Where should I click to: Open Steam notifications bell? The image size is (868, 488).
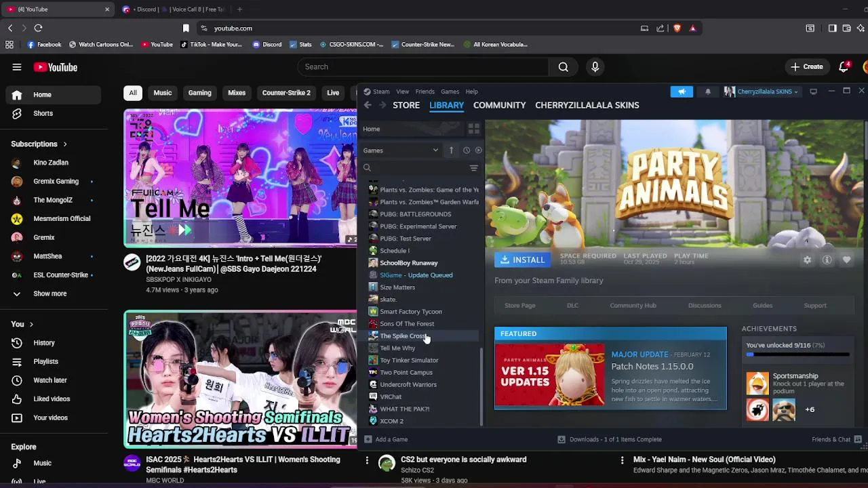[x=708, y=91]
